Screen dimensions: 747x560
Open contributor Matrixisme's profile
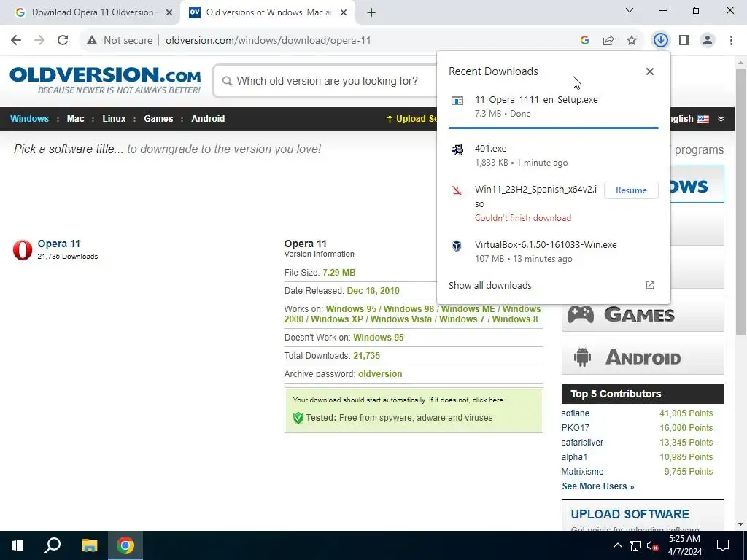coord(582,472)
